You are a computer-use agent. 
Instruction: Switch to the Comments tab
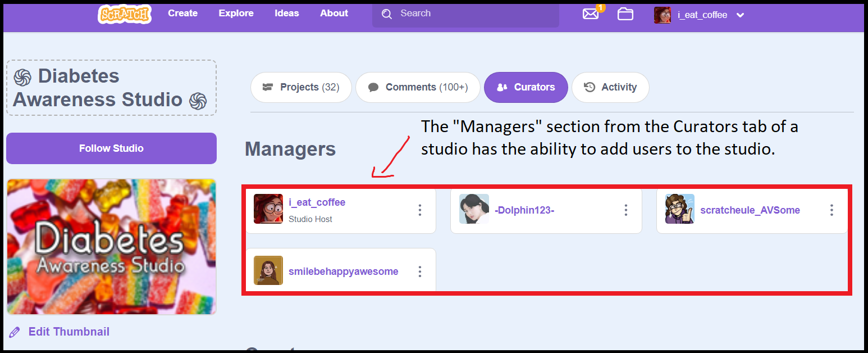tap(418, 87)
